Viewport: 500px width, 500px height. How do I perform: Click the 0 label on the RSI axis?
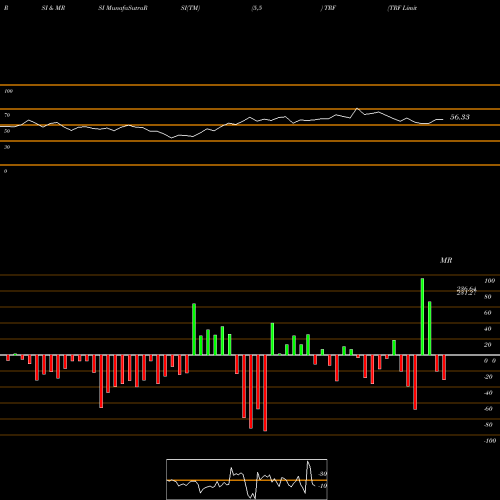[5, 171]
